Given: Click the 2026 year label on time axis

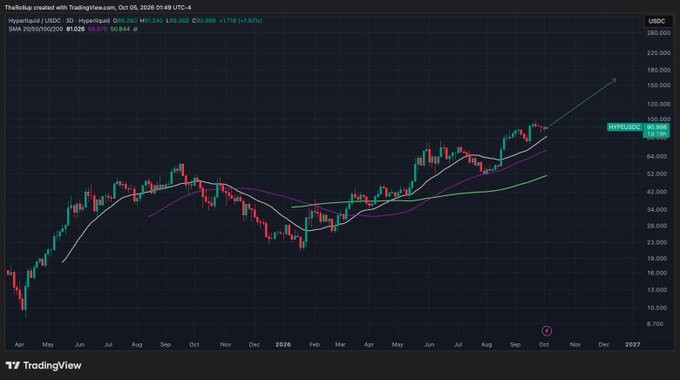Looking at the screenshot, I should [283, 344].
